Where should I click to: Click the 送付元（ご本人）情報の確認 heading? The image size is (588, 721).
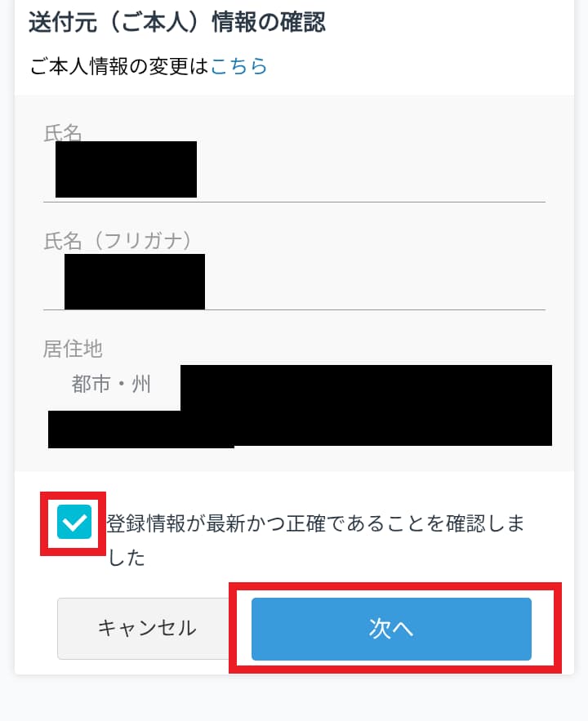pos(177,22)
